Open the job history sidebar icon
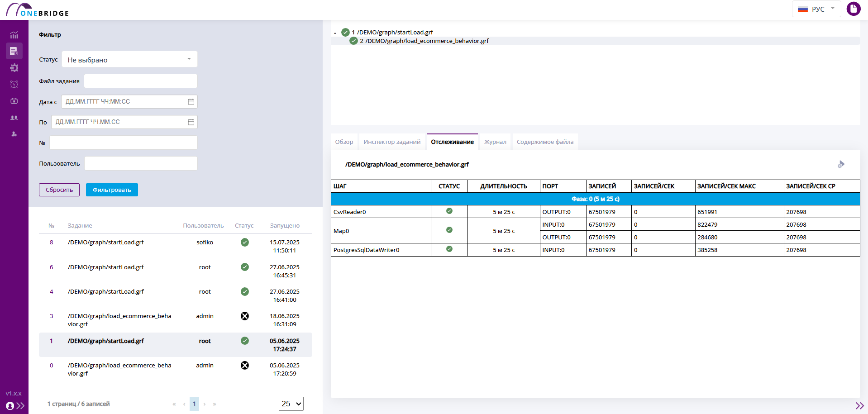The height and width of the screenshot is (414, 868). (x=14, y=51)
